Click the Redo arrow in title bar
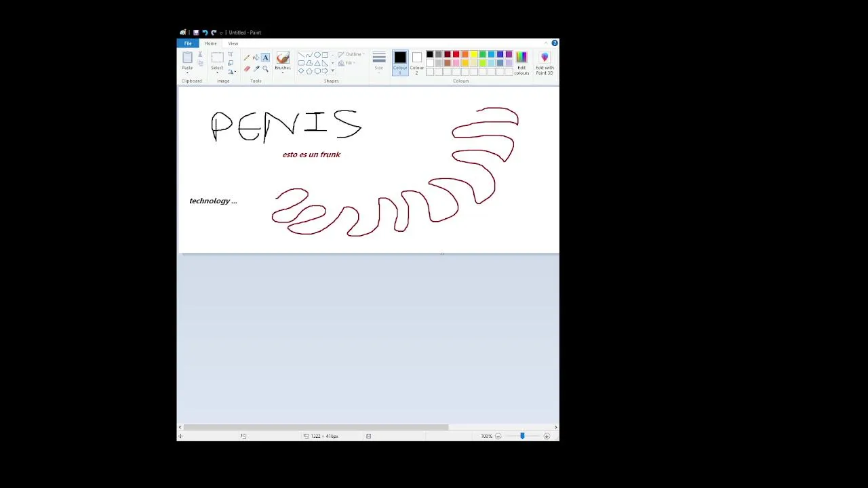Viewport: 868px width, 488px height. coord(214,33)
